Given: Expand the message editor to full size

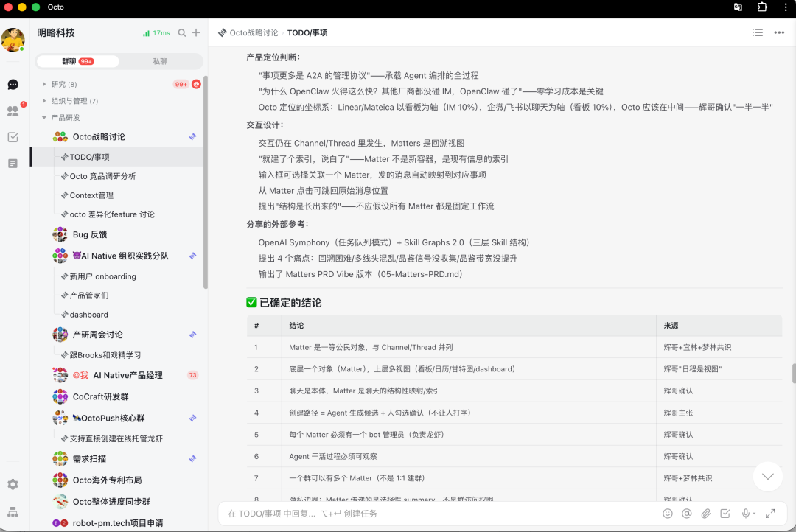Looking at the screenshot, I should point(770,514).
